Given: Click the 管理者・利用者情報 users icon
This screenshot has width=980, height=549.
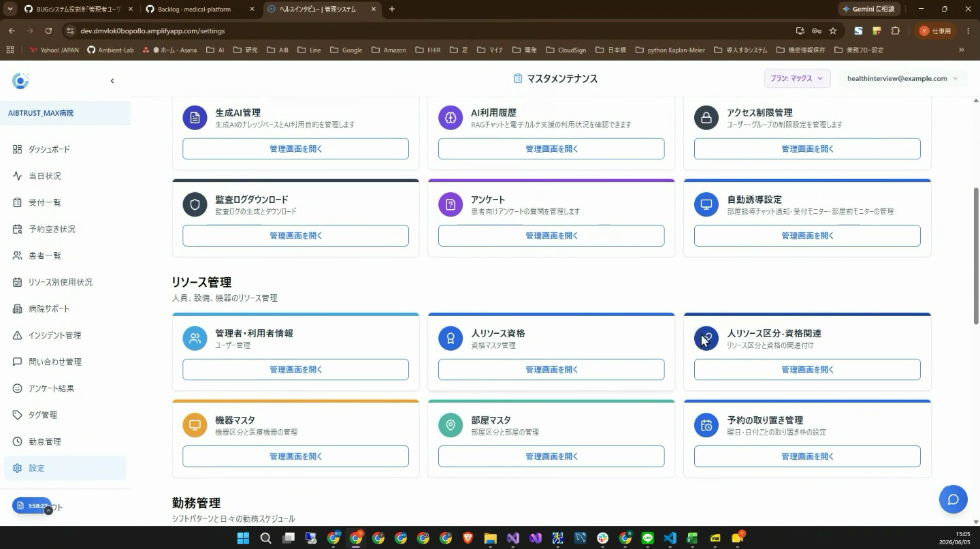Looking at the screenshot, I should click(195, 338).
